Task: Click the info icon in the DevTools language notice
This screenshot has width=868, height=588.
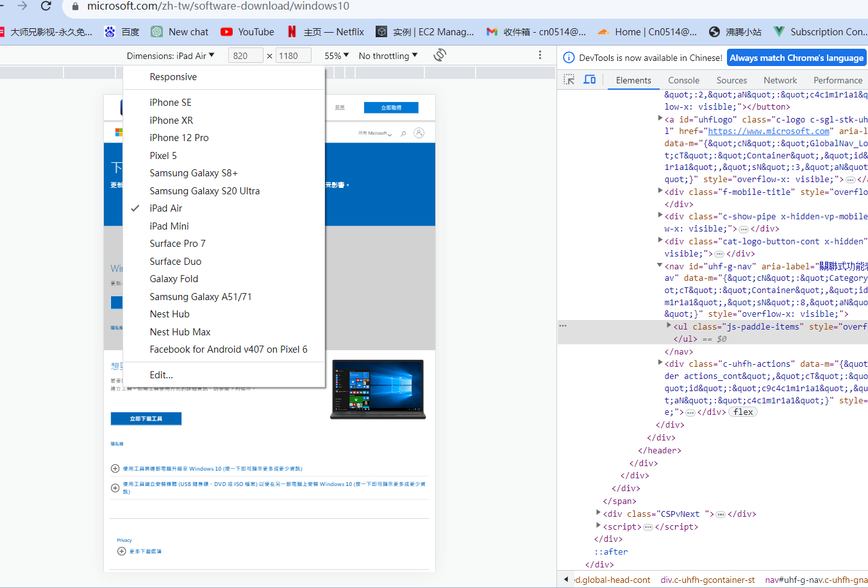Action: (569, 58)
